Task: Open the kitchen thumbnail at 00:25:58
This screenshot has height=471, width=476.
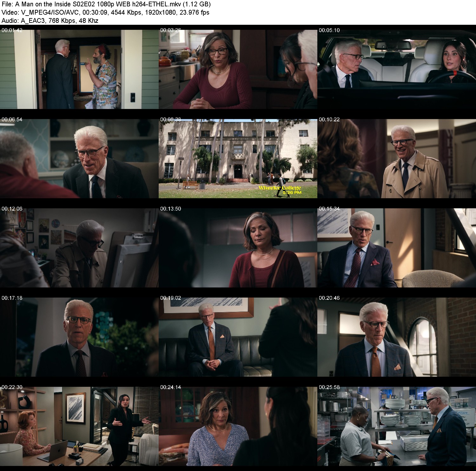Action: 397,426
